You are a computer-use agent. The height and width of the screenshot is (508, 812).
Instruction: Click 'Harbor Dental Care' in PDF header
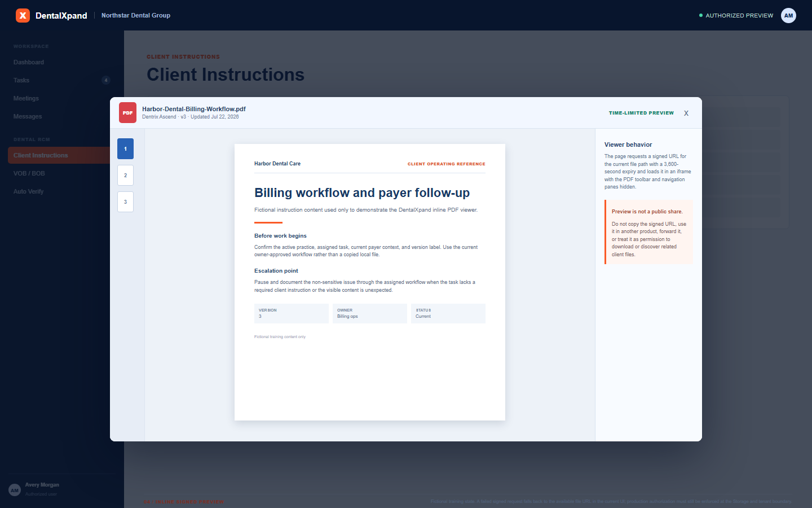tap(277, 164)
